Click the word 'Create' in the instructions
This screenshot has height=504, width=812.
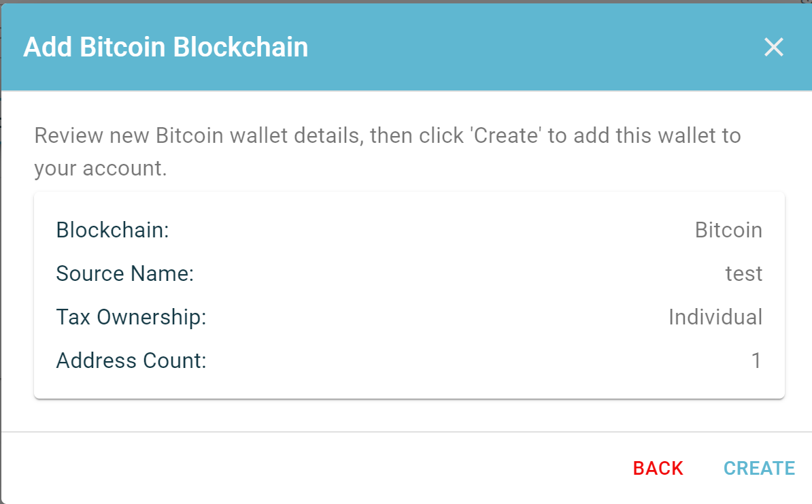point(506,135)
